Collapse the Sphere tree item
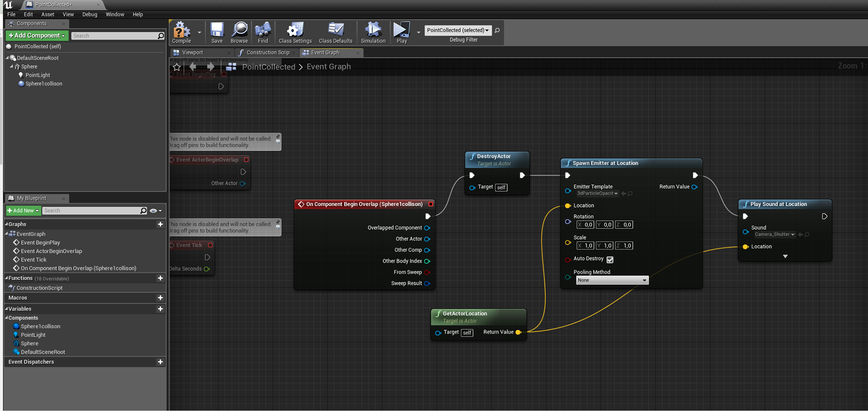The image size is (868, 412). click(x=12, y=66)
